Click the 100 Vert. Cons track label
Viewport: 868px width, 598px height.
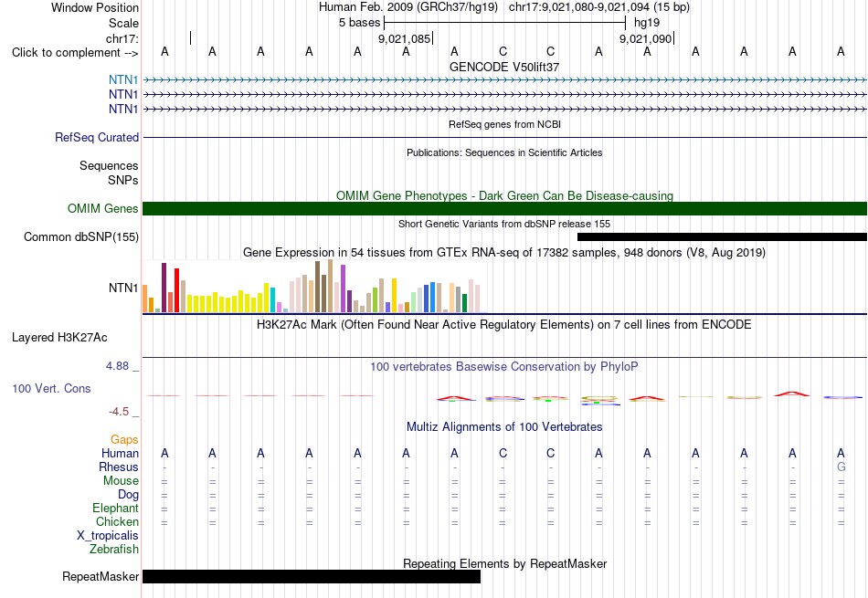click(51, 388)
